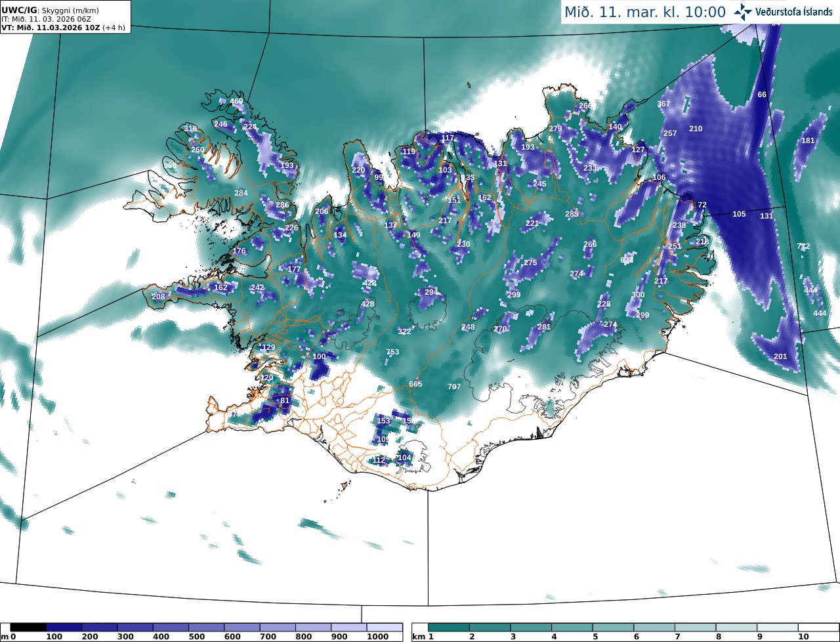Click the visibility value 623
The image size is (840, 642).
[x=627, y=260]
